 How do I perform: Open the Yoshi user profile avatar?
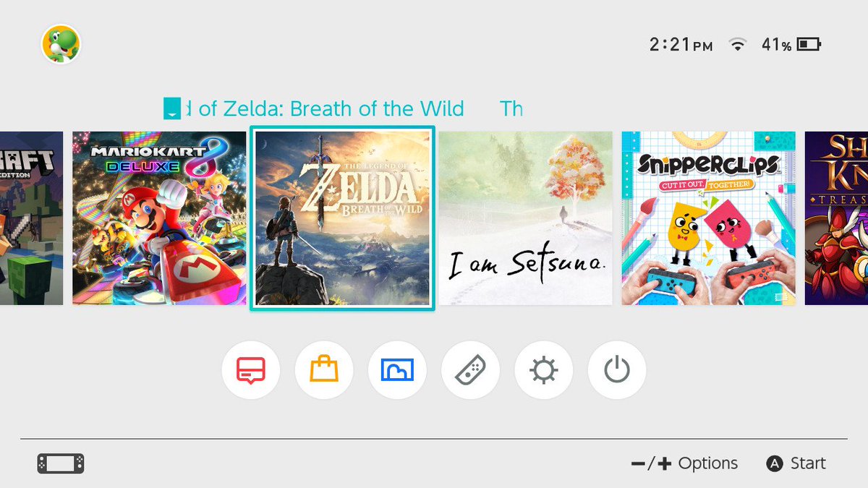(61, 44)
